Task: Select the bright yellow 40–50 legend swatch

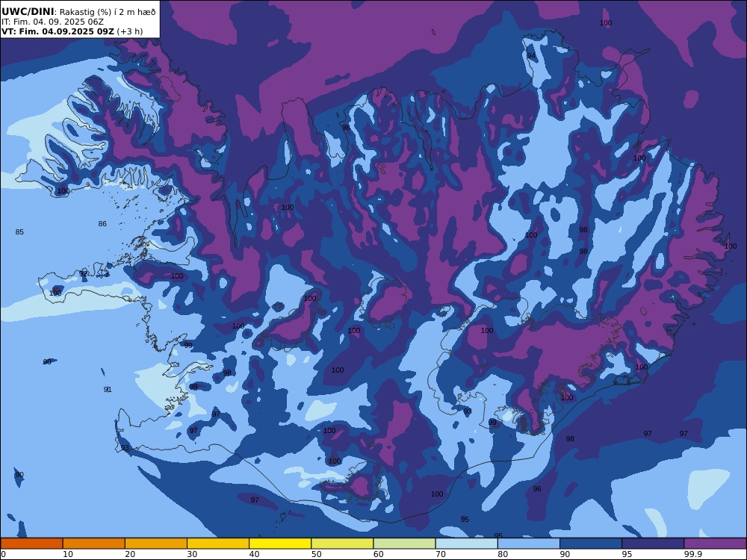Action: pyautogui.click(x=280, y=544)
